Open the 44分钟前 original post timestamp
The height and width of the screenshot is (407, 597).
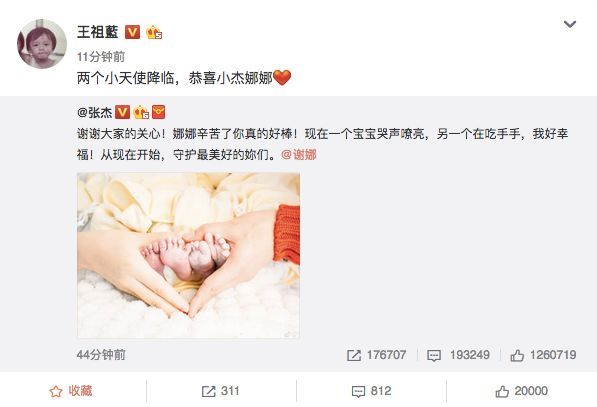click(101, 355)
